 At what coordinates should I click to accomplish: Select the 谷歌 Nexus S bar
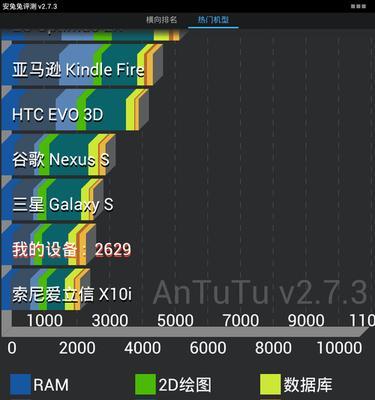point(59,155)
